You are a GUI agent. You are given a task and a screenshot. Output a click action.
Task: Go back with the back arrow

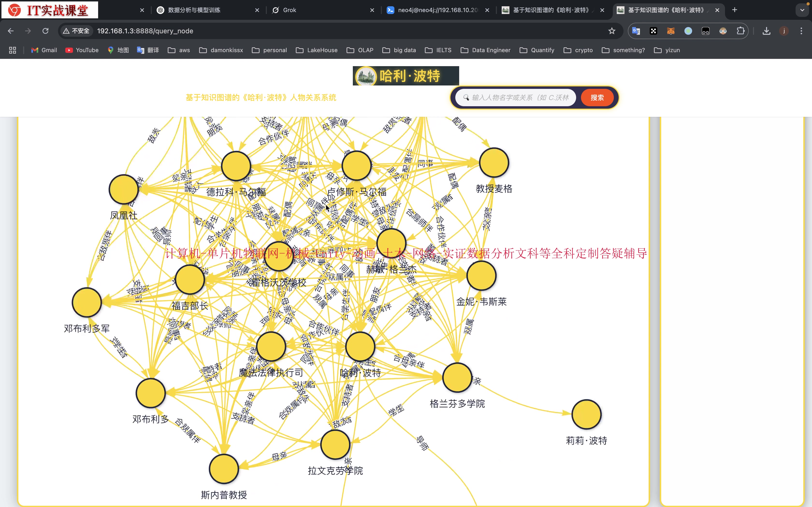11,31
